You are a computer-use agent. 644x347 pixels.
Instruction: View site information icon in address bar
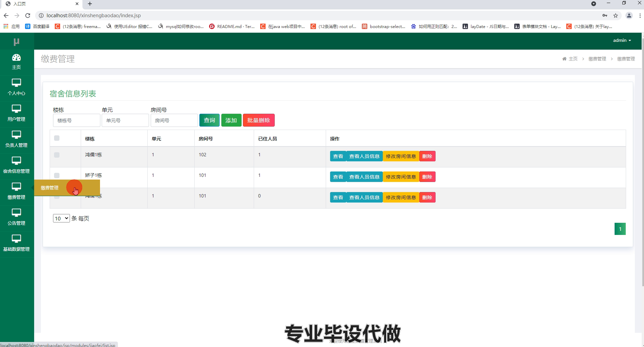[41, 16]
